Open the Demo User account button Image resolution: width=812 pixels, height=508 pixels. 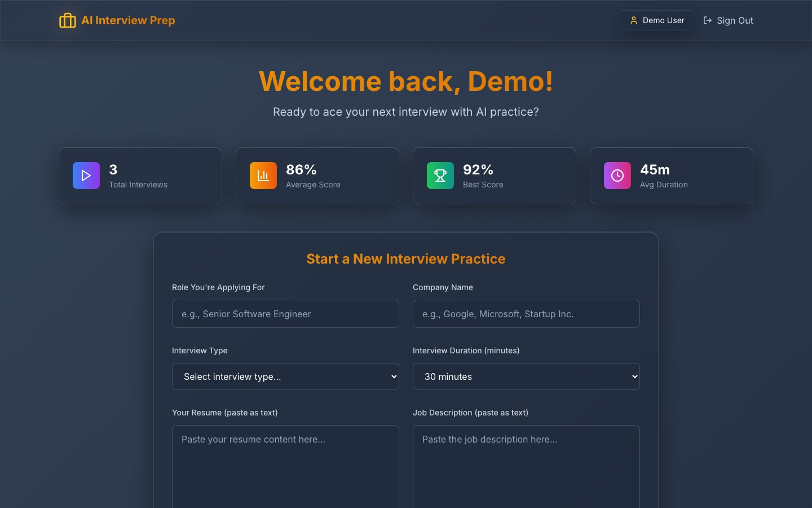tap(657, 20)
